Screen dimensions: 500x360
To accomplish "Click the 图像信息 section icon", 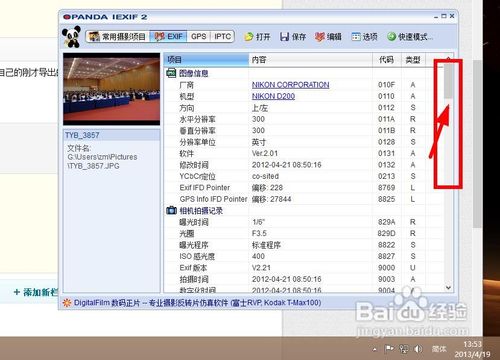I will (x=171, y=73).
